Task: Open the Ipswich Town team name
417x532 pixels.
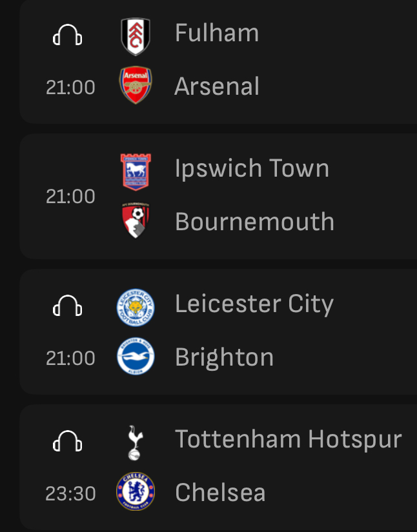Action: (252, 168)
